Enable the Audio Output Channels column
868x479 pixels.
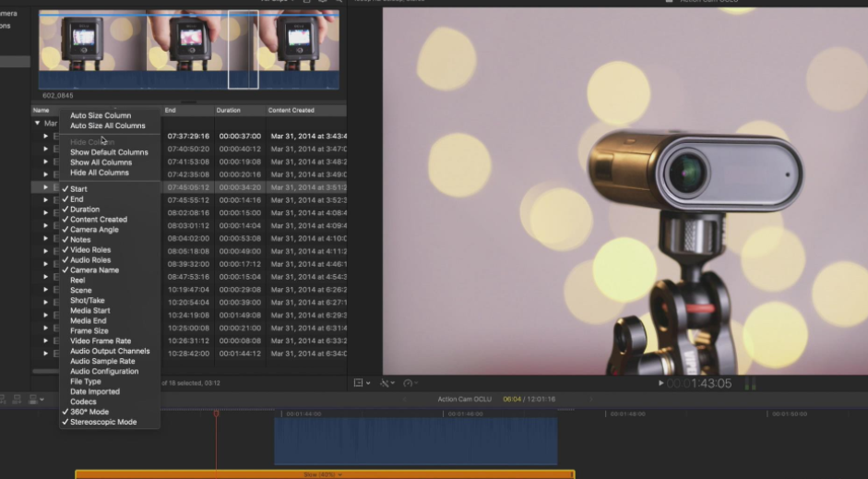point(110,351)
